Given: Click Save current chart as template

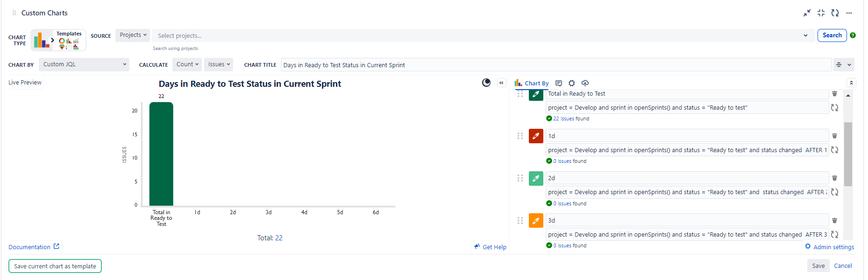Looking at the screenshot, I should point(55,266).
